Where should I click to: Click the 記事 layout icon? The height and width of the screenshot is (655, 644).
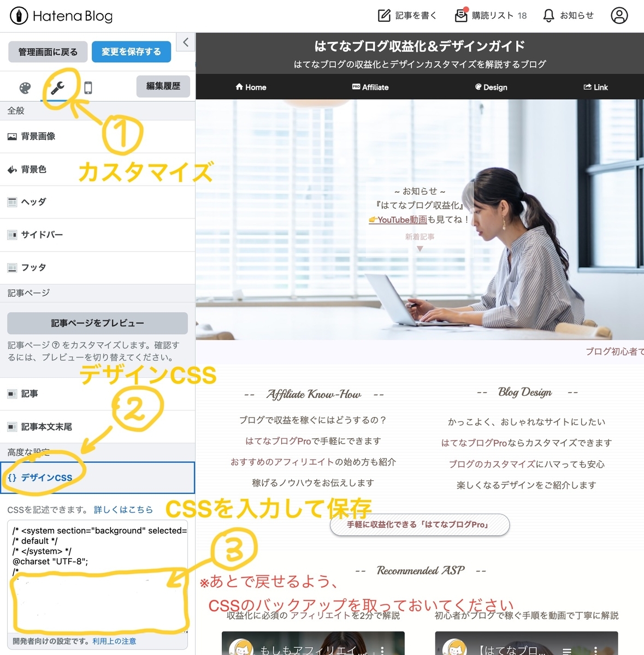(12, 394)
